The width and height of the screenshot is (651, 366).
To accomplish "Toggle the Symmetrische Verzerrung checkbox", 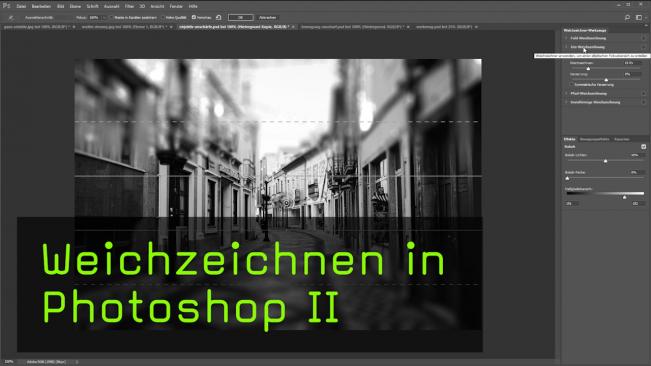I will (572, 85).
